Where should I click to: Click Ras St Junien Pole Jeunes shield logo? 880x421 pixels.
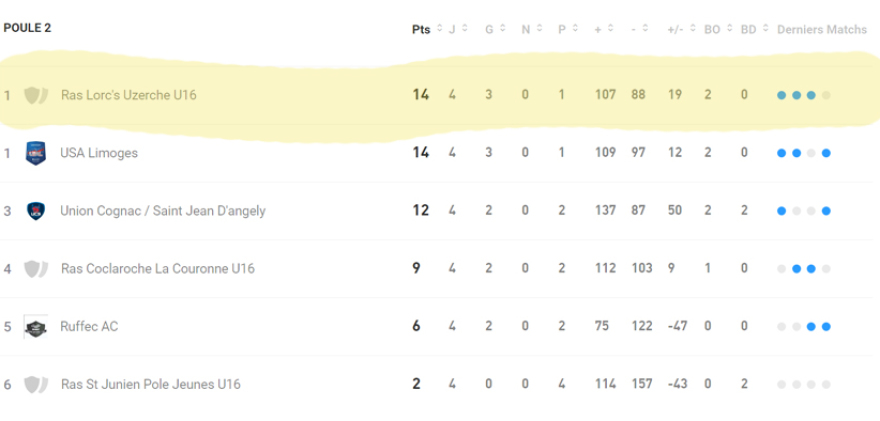(x=36, y=384)
